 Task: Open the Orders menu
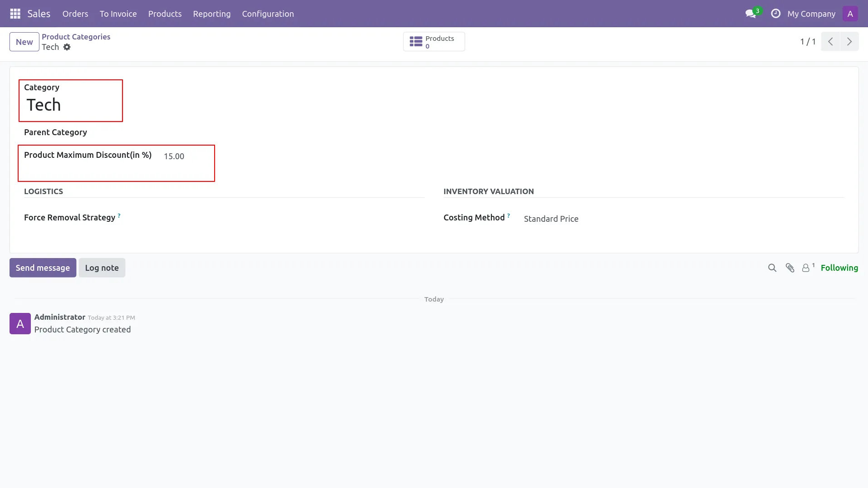[75, 14]
